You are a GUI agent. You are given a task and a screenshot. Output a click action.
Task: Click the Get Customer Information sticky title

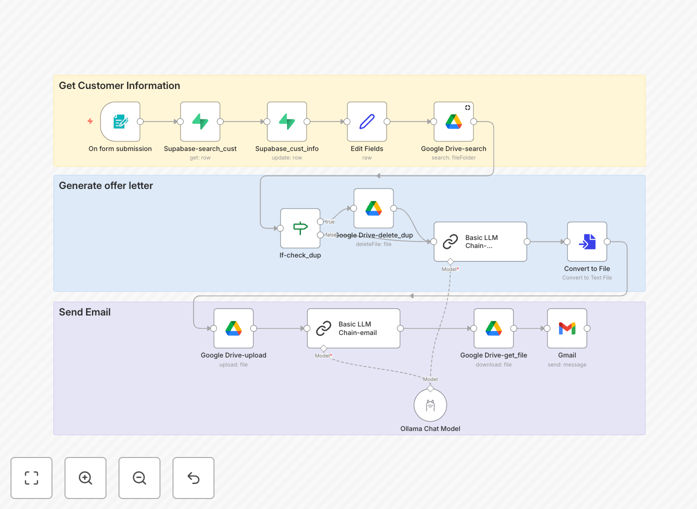pyautogui.click(x=120, y=85)
